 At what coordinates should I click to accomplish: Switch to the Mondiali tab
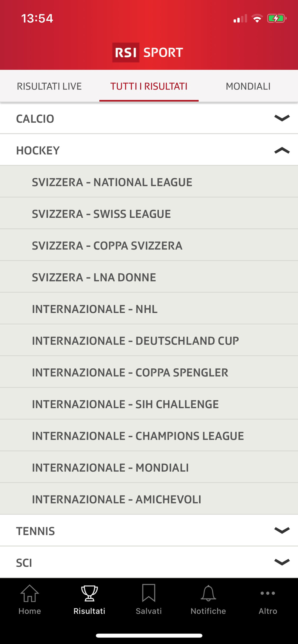point(248,86)
